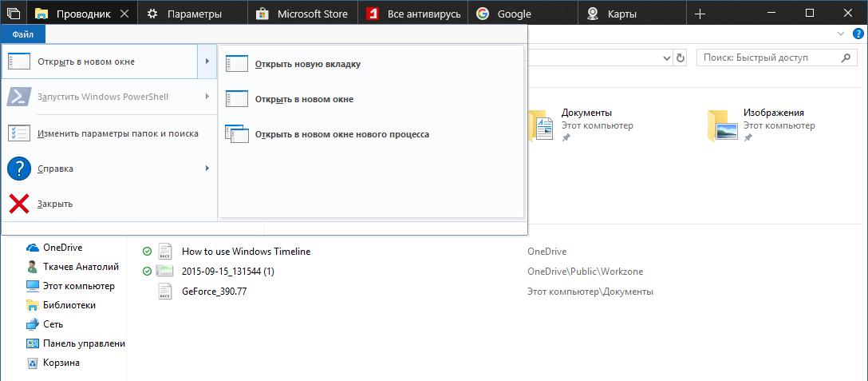868x381 pixels.
Task: Select file 2015-09-15_131544 (1)
Action: tap(228, 272)
